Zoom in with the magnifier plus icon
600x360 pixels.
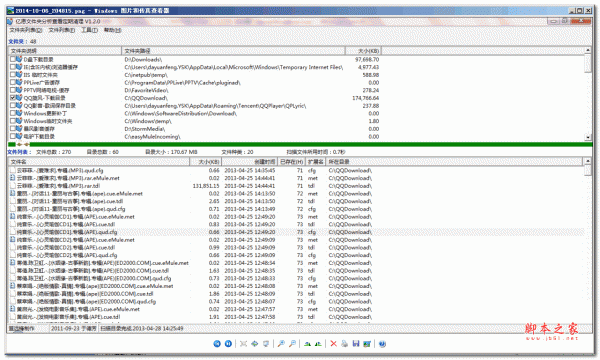pyautogui.click(x=281, y=344)
